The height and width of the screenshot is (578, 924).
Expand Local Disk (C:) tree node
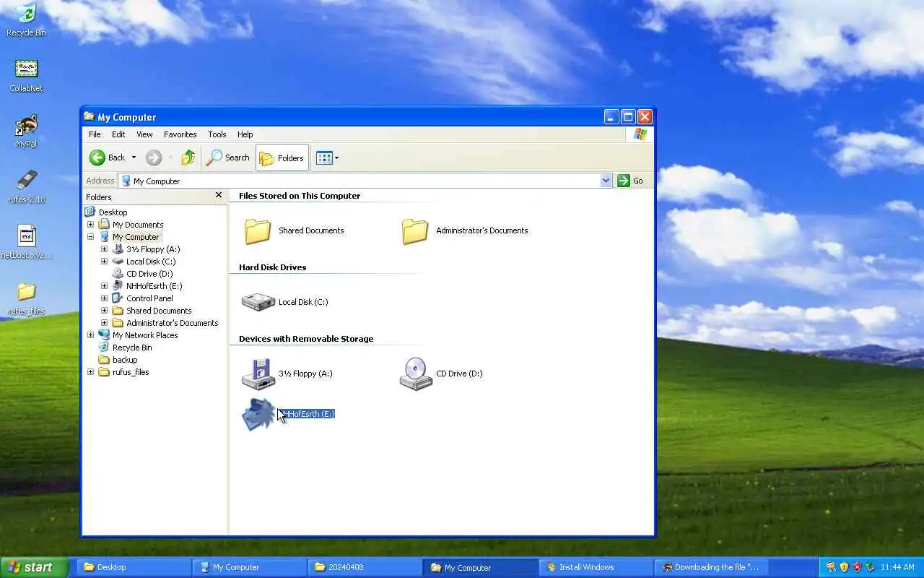[104, 262]
